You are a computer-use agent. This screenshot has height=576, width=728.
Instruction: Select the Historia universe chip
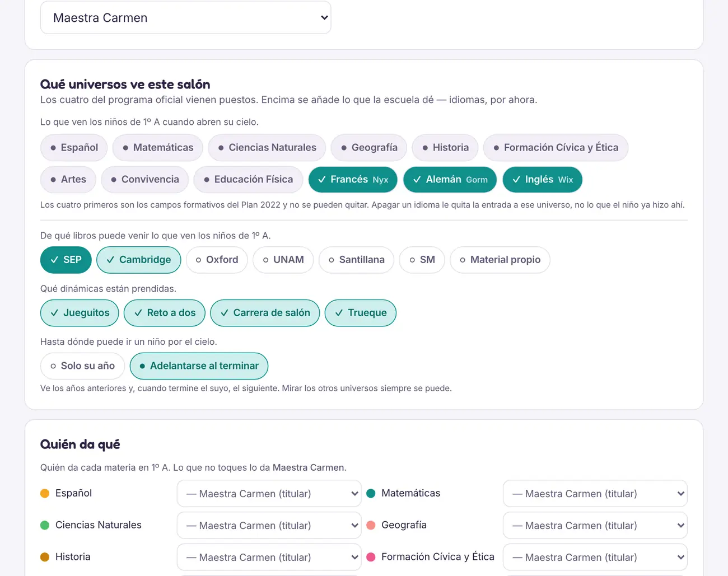445,148
